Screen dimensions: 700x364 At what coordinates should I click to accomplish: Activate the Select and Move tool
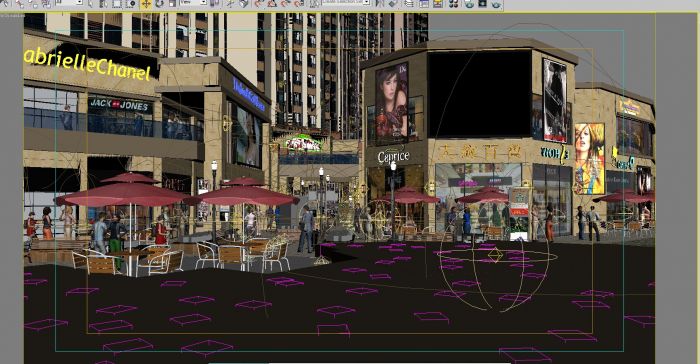point(146,4)
